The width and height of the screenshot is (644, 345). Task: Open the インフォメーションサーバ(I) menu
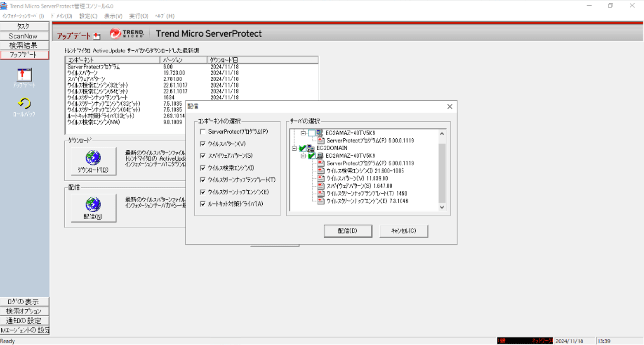click(x=23, y=16)
